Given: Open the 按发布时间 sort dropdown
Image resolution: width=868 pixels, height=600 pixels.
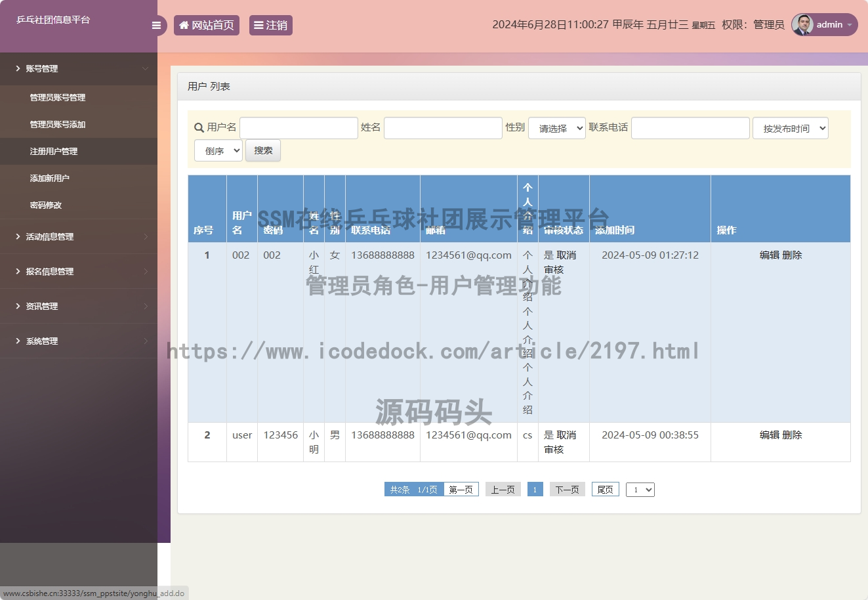Looking at the screenshot, I should [791, 128].
